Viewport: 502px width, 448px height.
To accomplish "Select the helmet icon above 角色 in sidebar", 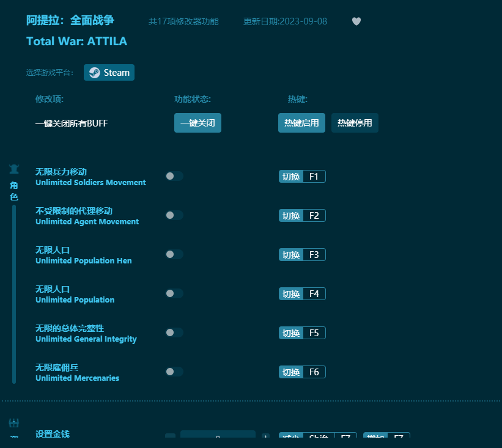I will (x=13, y=169).
